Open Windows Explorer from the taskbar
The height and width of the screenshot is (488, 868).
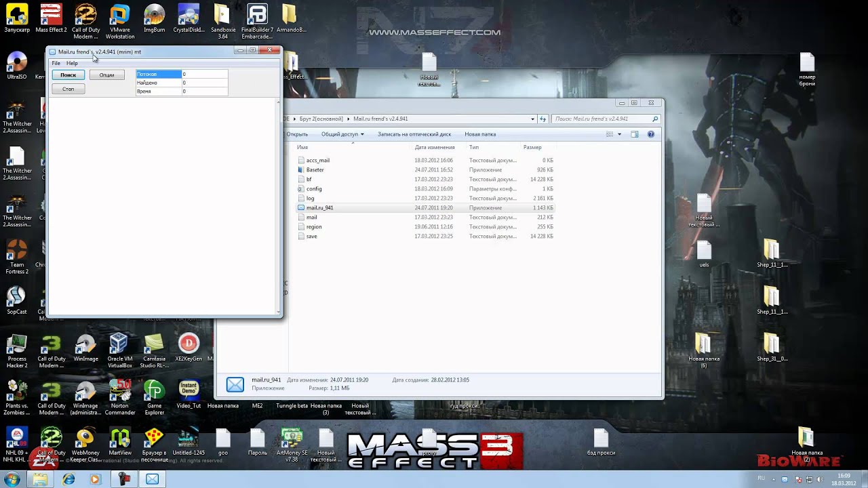click(40, 479)
